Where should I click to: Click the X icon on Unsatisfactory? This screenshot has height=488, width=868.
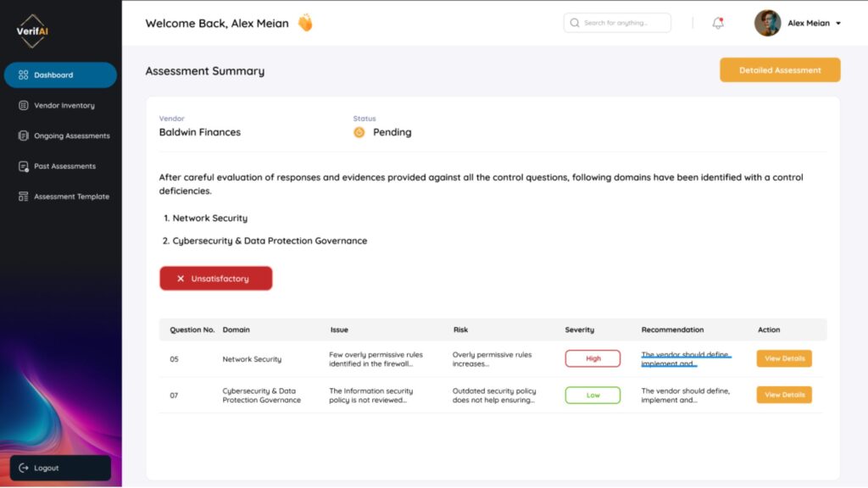point(181,279)
